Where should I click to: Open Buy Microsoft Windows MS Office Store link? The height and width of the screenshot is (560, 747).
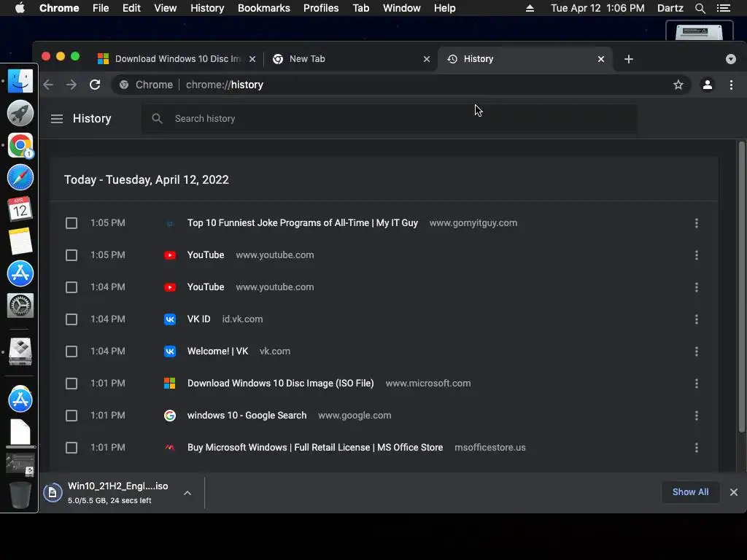click(315, 448)
